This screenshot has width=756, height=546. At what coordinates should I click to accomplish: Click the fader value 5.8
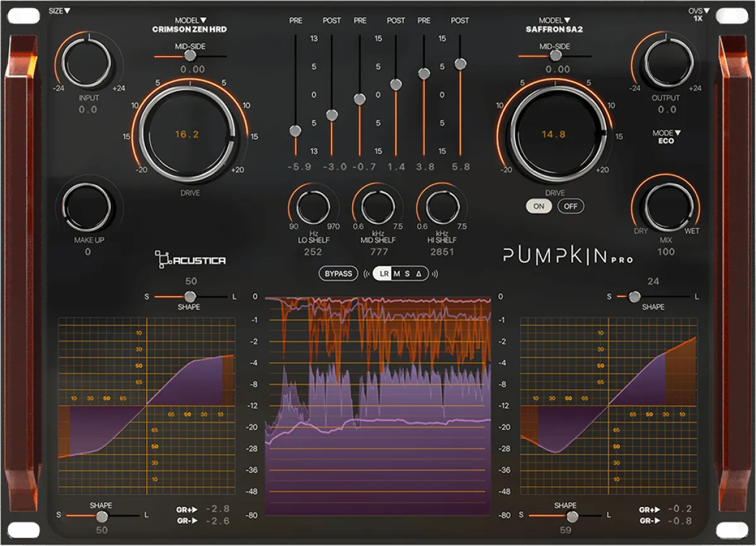tap(460, 167)
